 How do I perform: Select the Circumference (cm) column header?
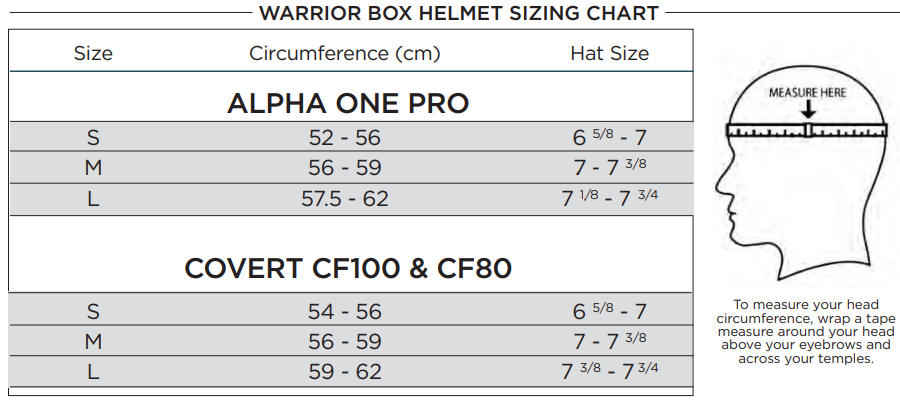coord(344,53)
